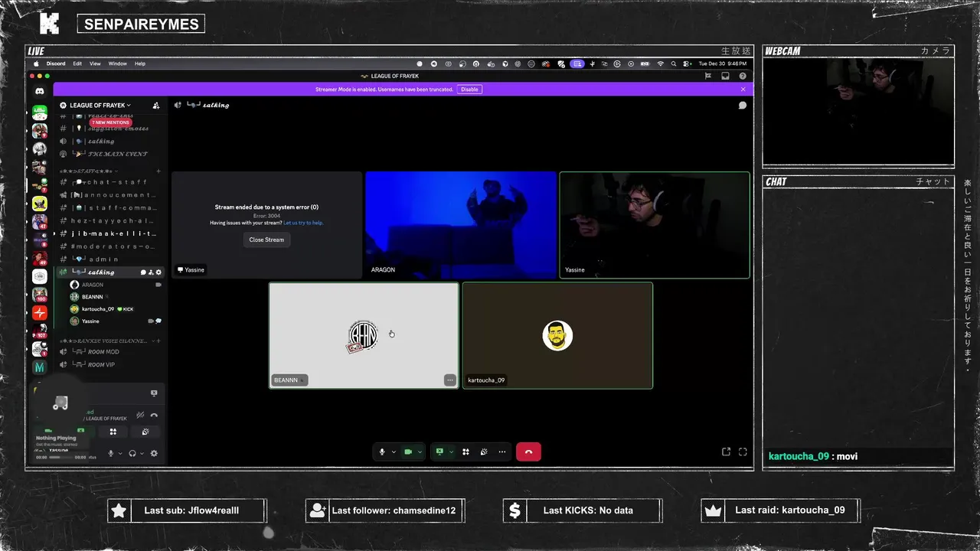The width and height of the screenshot is (980, 551).
Task: Turn off camera in call control bar
Action: 408,452
